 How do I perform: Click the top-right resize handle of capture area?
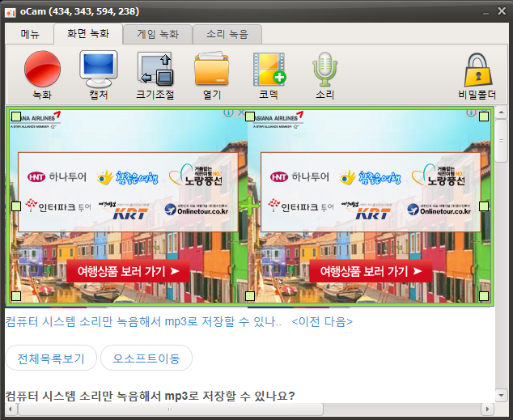484,116
